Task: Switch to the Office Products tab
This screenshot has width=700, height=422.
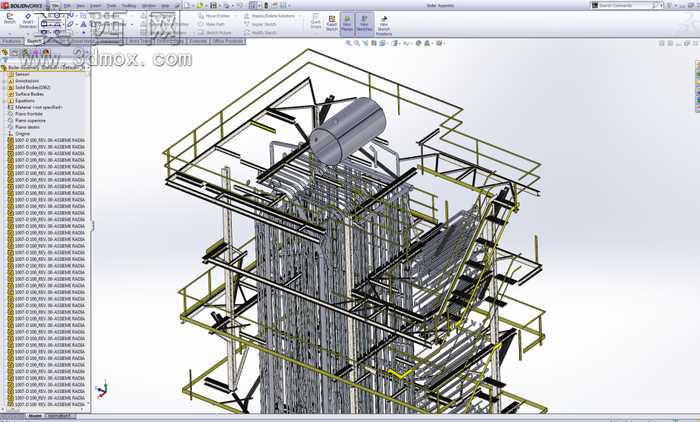Action: pos(228,41)
